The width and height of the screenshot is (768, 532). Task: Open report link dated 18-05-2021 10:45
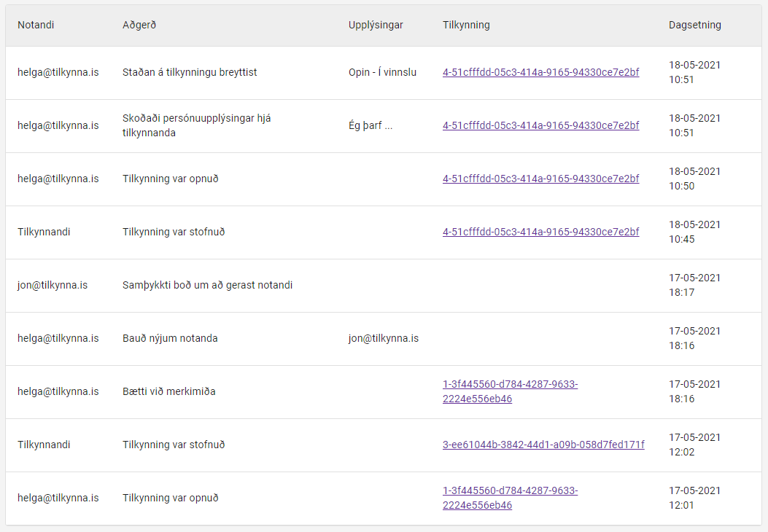click(x=540, y=232)
